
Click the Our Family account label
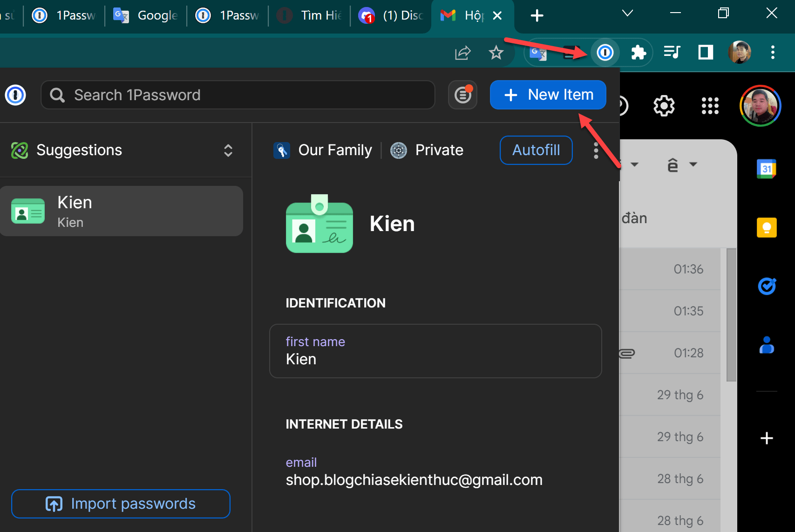(x=323, y=150)
